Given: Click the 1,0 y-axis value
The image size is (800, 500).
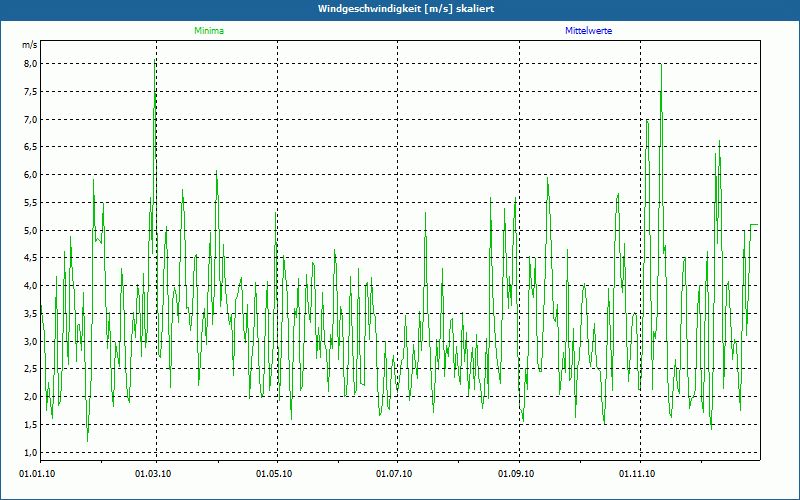Looking at the screenshot, I should tap(31, 452).
